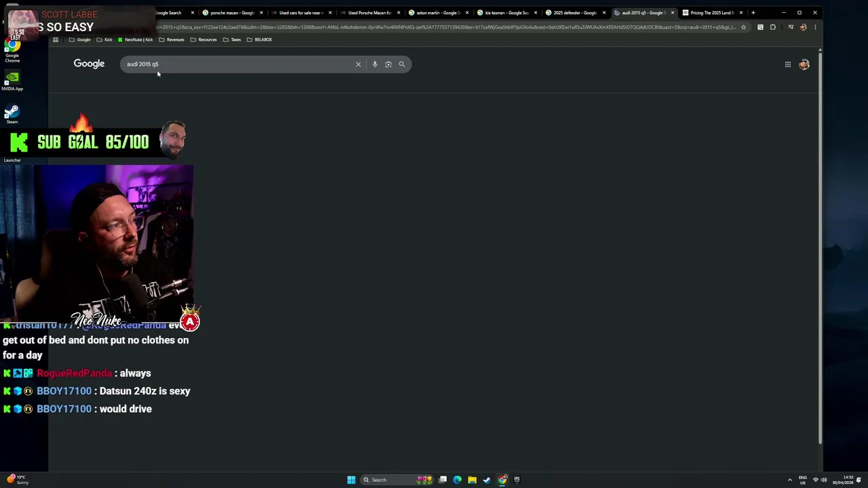Open Task View on the taskbar
Image resolution: width=868 pixels, height=488 pixels.
coord(443,480)
